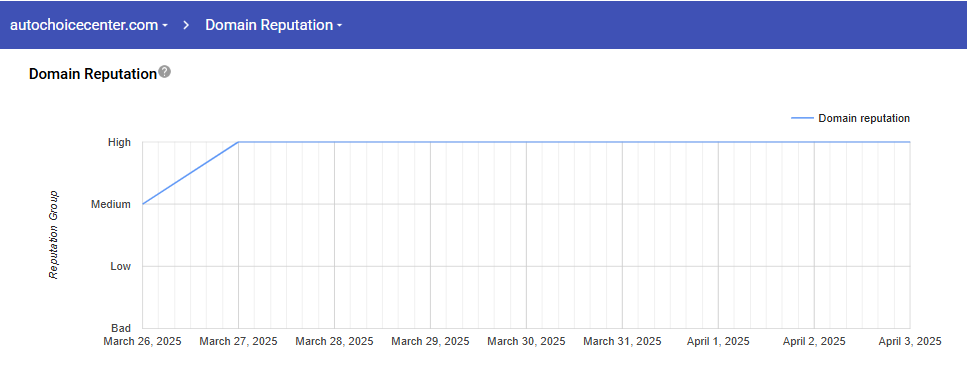Select the High data point on March 27
This screenshot has width=967, height=382.
click(x=239, y=142)
